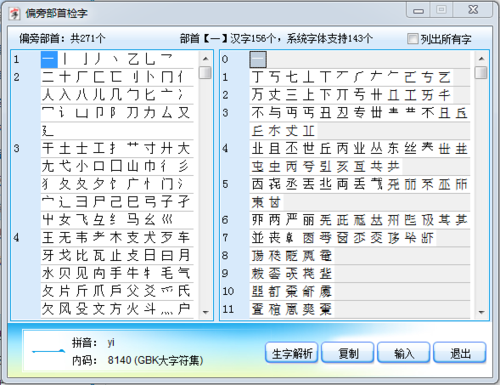Select the 门 radical in the radical list
The height and width of the screenshot is (385, 500).
pyautogui.click(x=167, y=184)
